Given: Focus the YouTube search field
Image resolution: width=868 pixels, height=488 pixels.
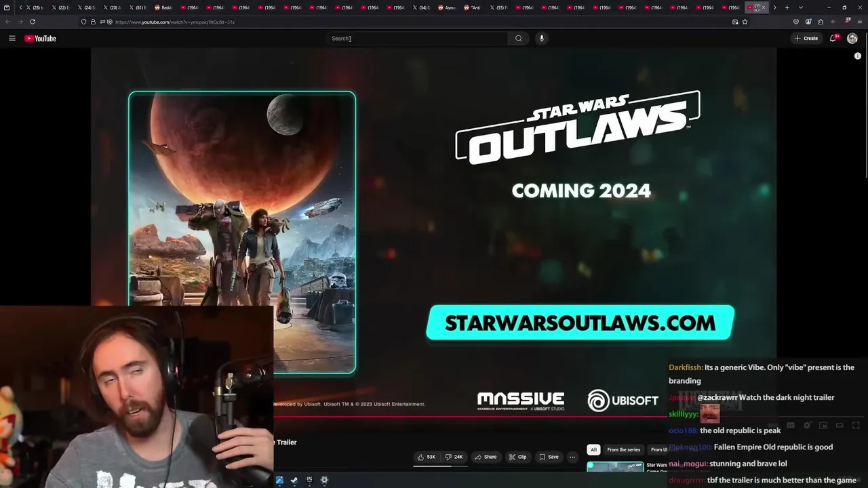Looking at the screenshot, I should [x=417, y=39].
